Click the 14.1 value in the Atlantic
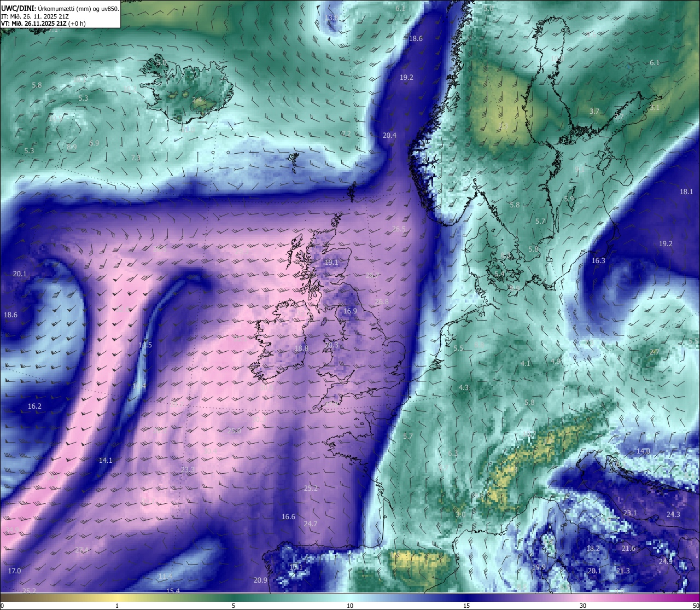This screenshot has height=610, width=700. tap(106, 460)
